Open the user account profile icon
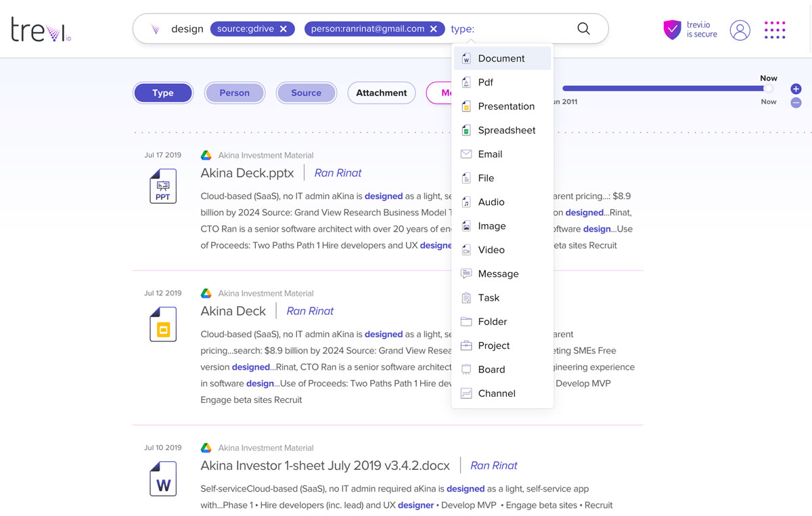The image size is (812, 516). [x=740, y=30]
